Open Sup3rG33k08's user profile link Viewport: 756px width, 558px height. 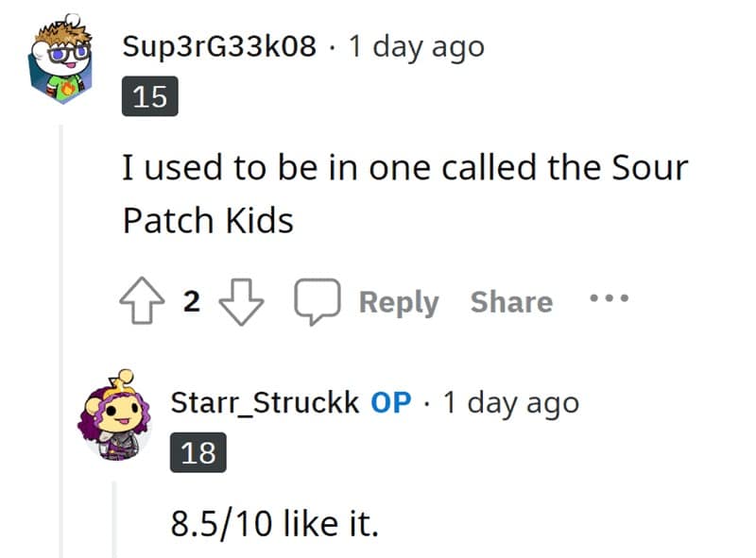(219, 46)
